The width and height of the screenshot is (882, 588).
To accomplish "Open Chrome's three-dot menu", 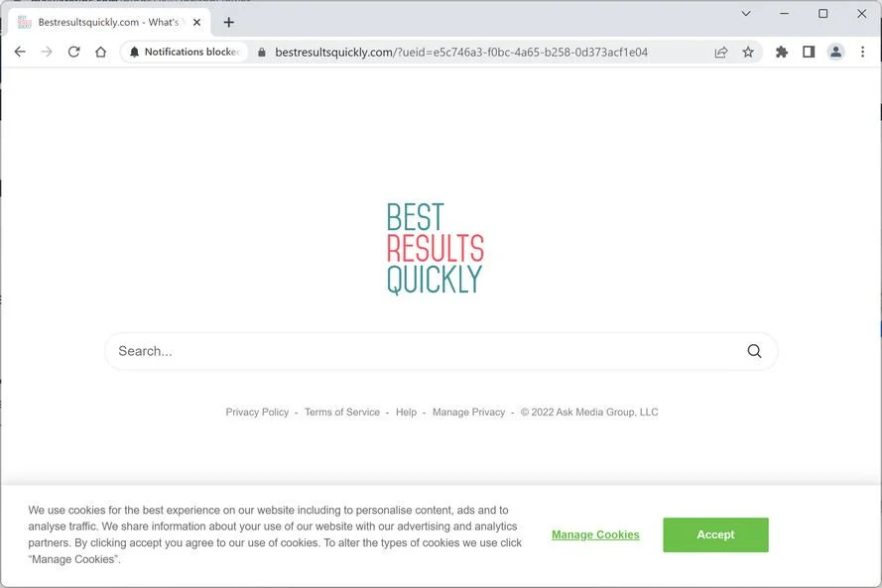I will point(862,53).
